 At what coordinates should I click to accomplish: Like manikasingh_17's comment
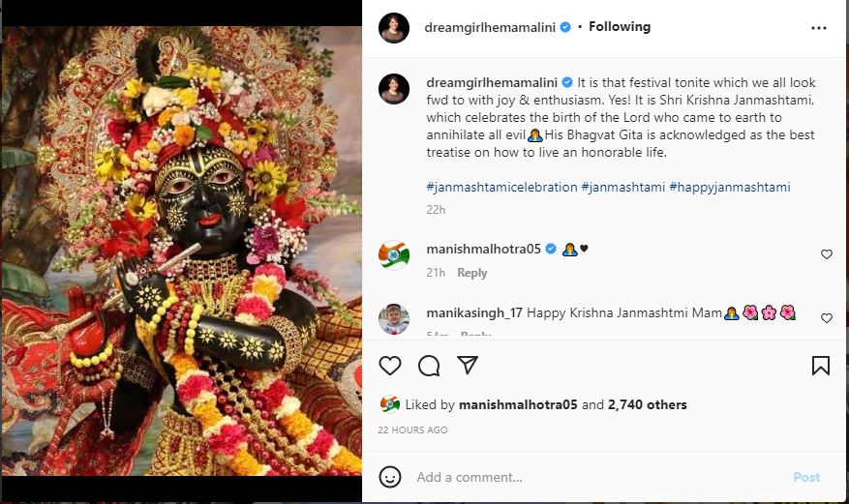[x=826, y=318]
